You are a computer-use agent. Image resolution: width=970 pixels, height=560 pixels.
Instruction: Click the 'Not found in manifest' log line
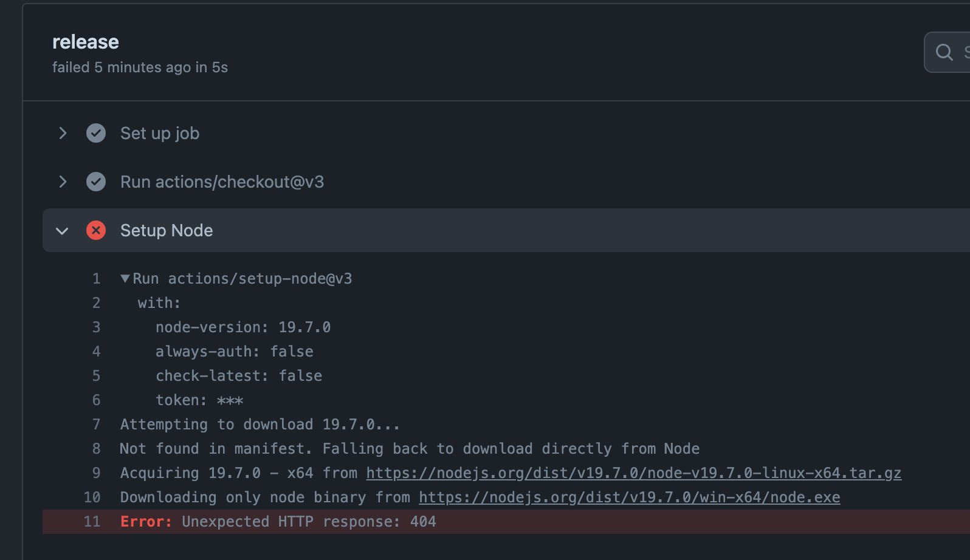click(410, 449)
